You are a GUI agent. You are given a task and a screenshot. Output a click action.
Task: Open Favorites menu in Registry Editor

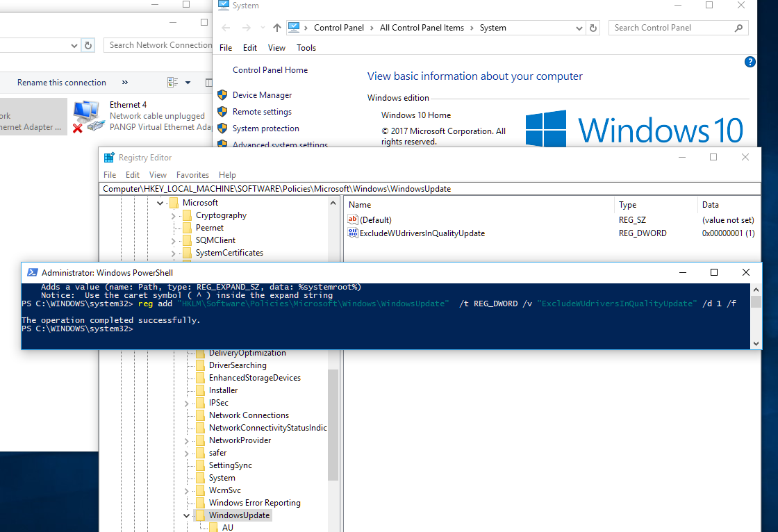coord(192,175)
